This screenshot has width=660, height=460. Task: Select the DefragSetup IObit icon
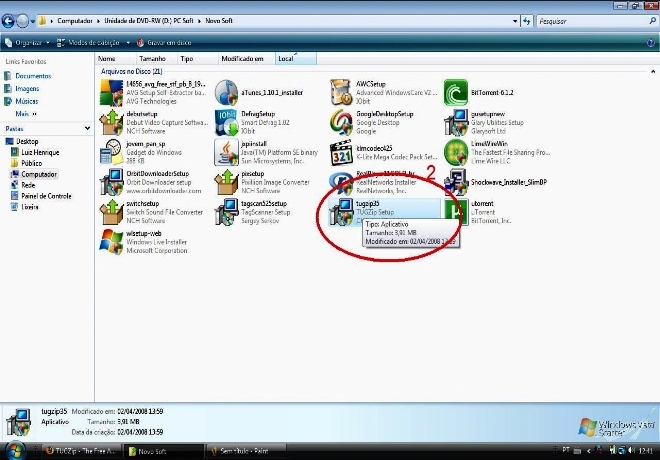coord(227,122)
